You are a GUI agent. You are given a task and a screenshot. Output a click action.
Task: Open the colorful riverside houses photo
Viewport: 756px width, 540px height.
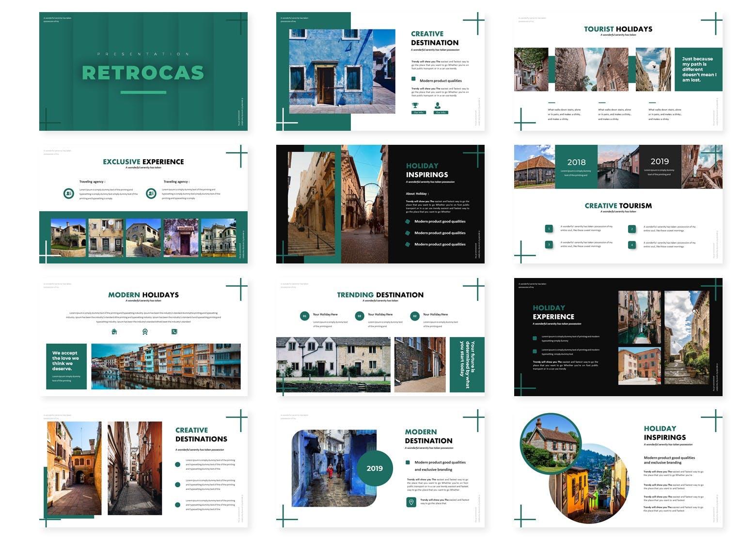tap(166, 367)
